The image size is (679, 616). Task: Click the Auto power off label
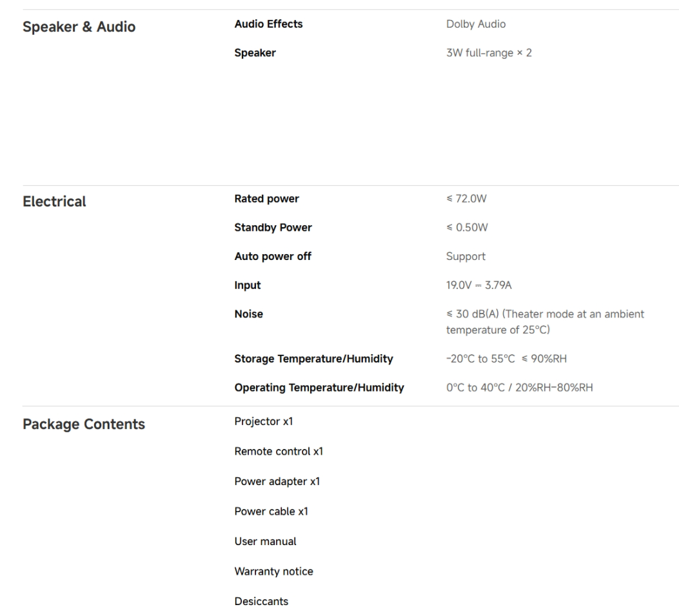(273, 257)
